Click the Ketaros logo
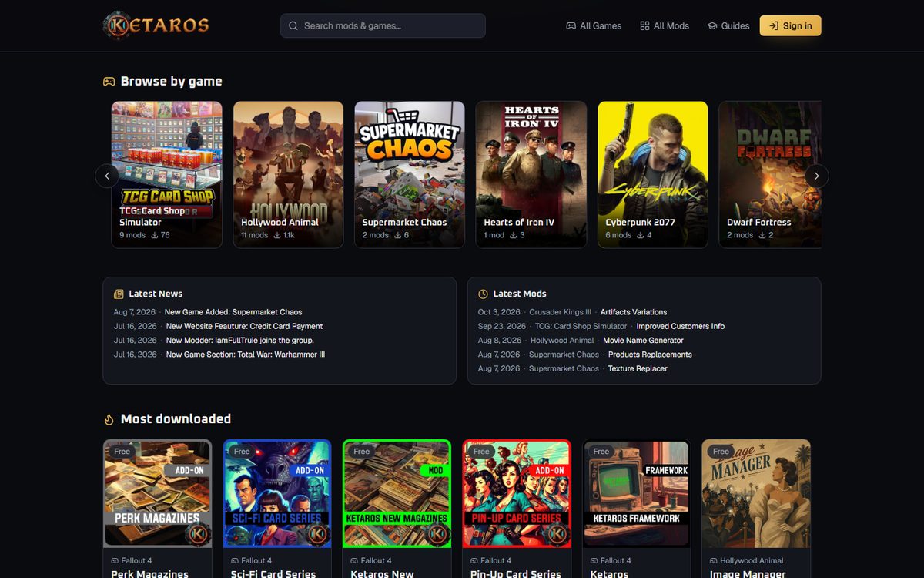Image resolution: width=924 pixels, height=578 pixels. point(156,25)
